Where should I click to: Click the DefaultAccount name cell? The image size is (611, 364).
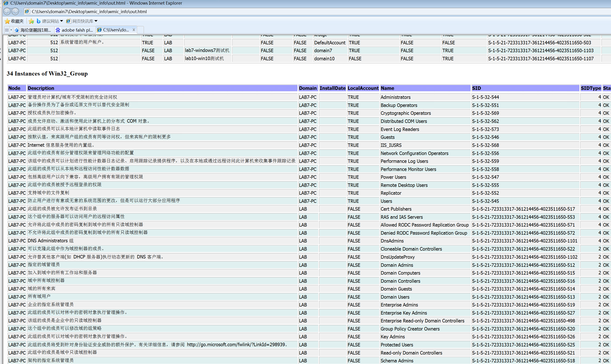click(x=330, y=43)
